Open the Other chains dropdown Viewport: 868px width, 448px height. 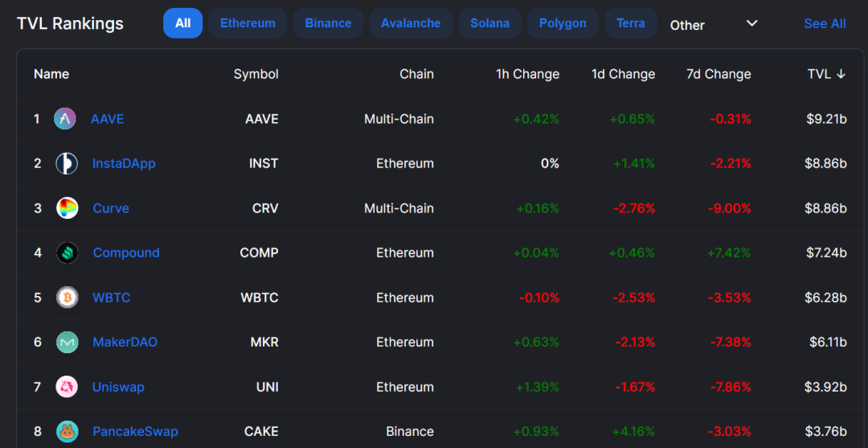[714, 24]
